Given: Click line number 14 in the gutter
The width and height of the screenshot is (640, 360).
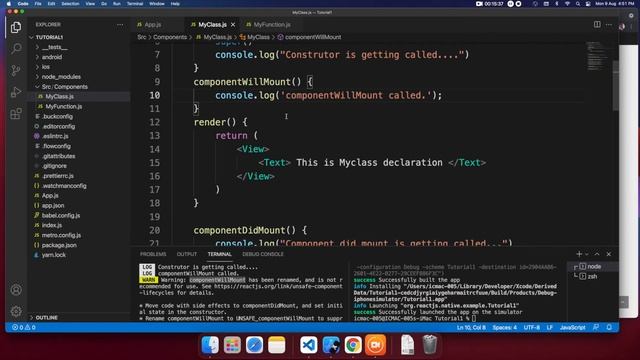Looking at the screenshot, I should (154, 149).
